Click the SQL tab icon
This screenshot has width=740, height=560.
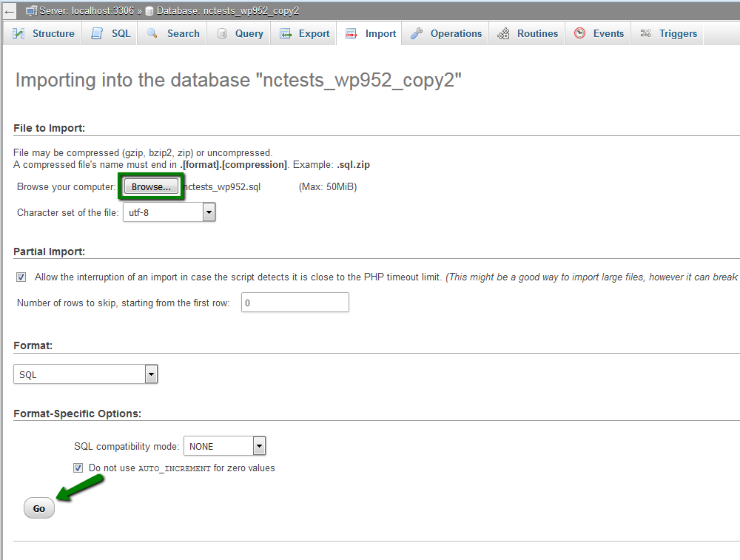click(x=98, y=33)
